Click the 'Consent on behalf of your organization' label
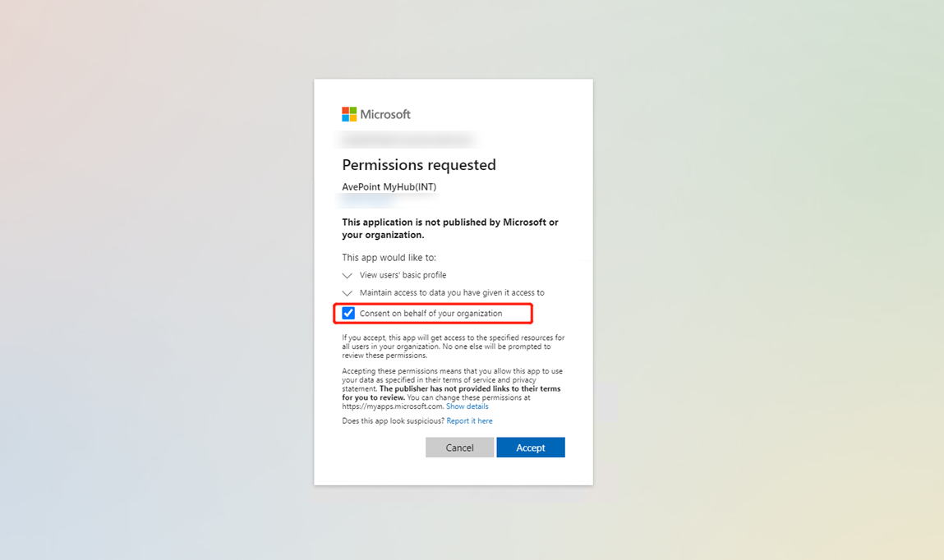The image size is (944, 560). 431,314
